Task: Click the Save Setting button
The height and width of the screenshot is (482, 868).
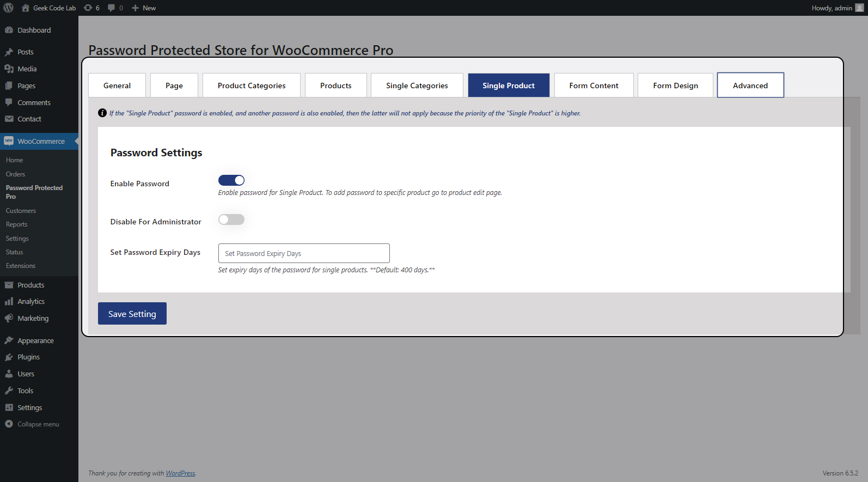Action: coord(132,314)
